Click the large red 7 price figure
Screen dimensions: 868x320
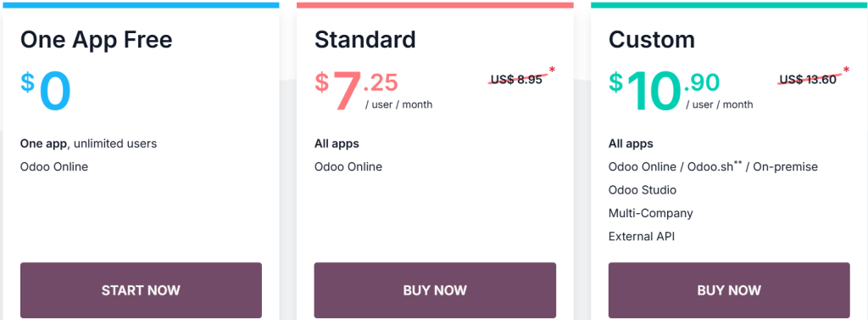pos(347,91)
